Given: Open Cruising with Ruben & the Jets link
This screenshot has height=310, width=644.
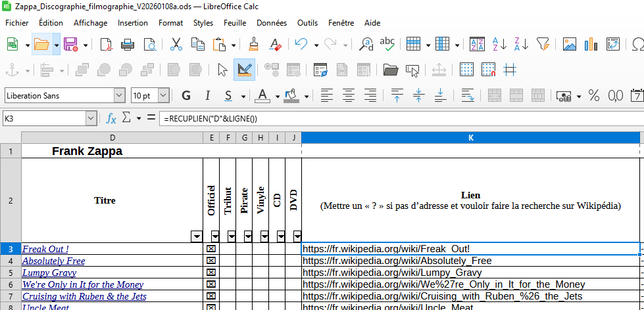Looking at the screenshot, I should [x=84, y=296].
